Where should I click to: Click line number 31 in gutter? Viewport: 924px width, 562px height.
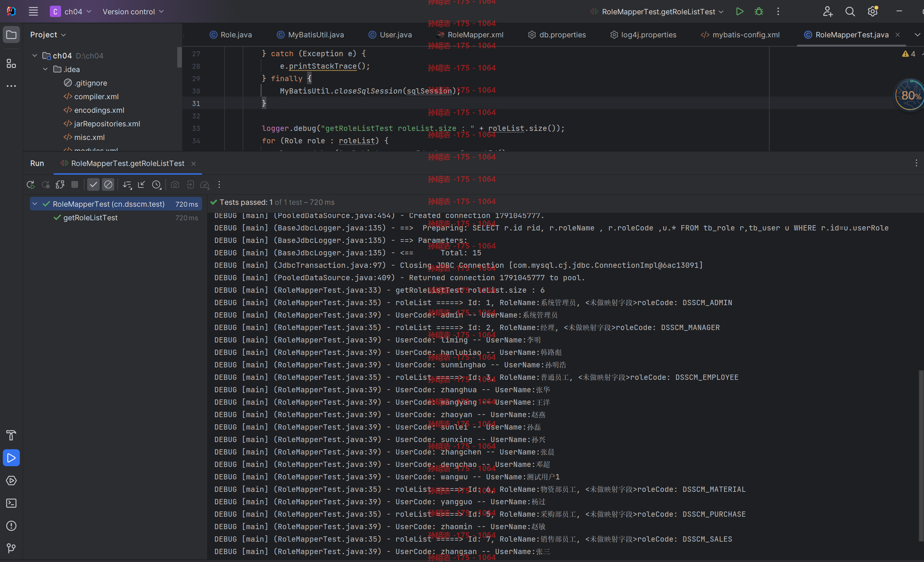coord(196,103)
